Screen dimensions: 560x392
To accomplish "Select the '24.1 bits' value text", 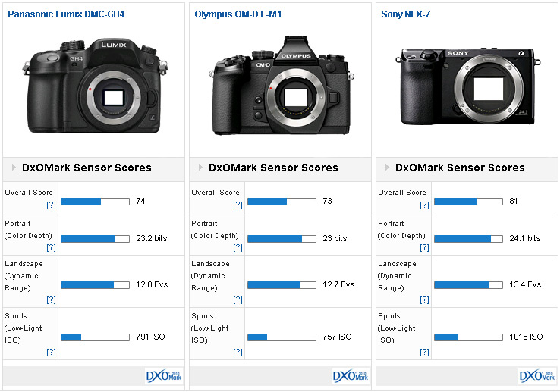I will pyautogui.click(x=525, y=238).
